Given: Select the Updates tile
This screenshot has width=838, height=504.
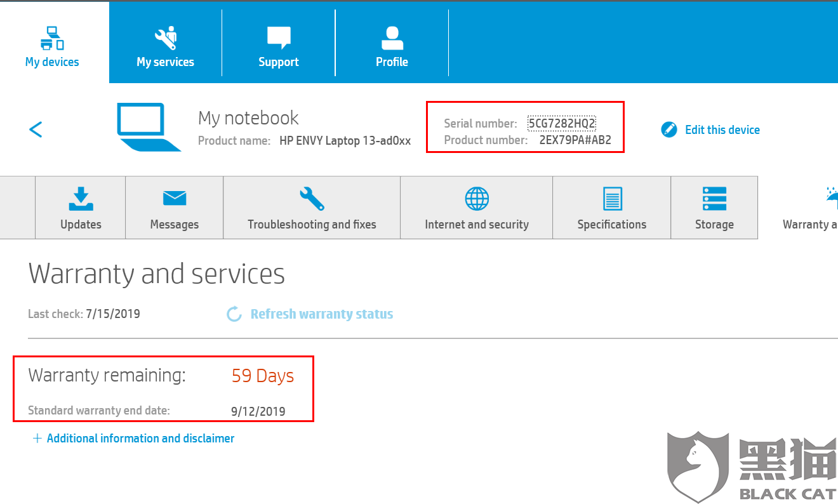Looking at the screenshot, I should tap(81, 208).
